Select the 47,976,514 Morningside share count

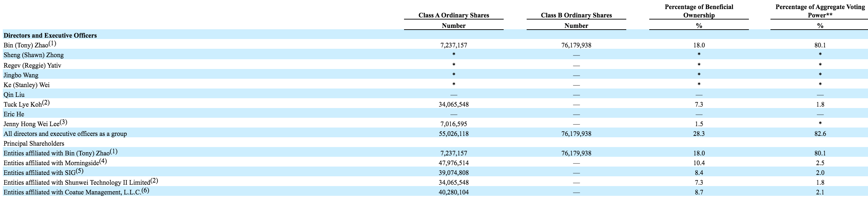454,163
